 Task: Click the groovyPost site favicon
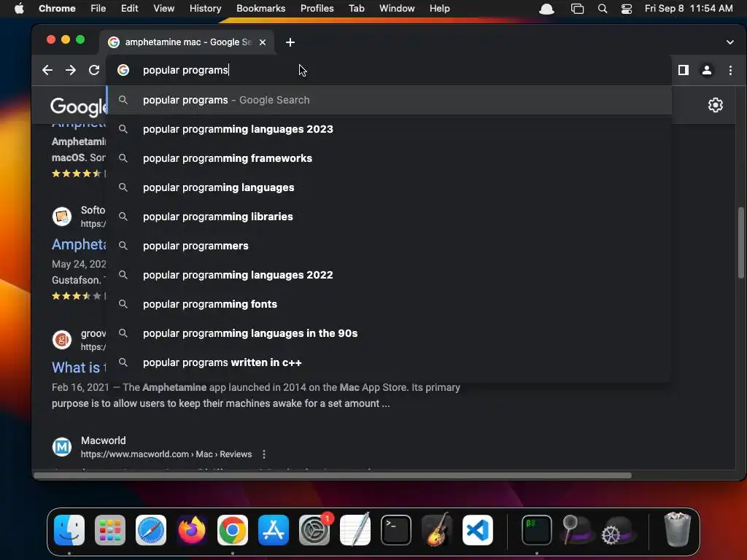click(x=62, y=340)
